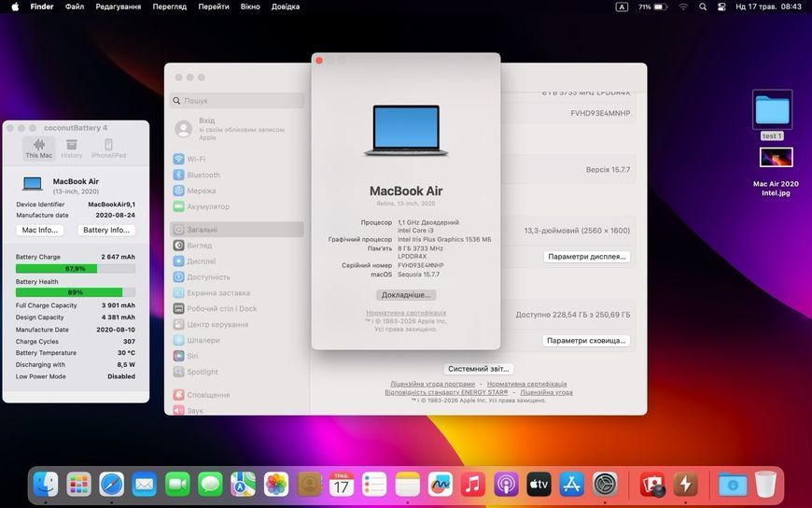
Task: Open the Вікно menu
Action: coord(250,7)
